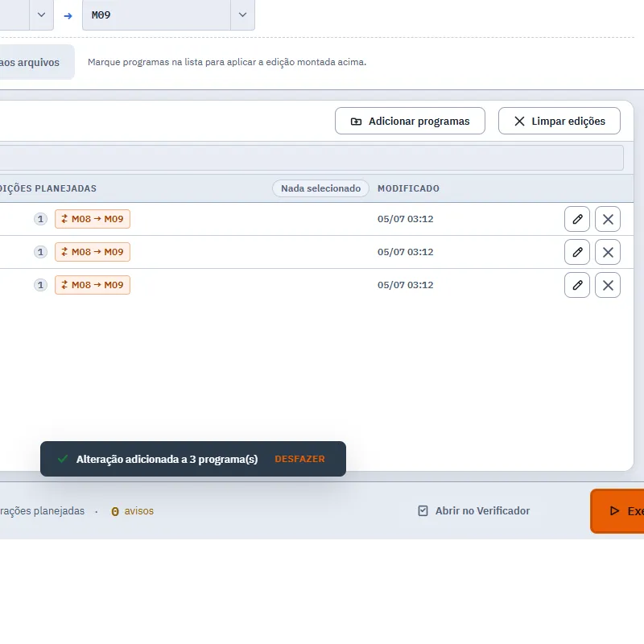The width and height of the screenshot is (644, 644).
Task: Click the blue arrow between the dropdowns
Action: coord(68,16)
